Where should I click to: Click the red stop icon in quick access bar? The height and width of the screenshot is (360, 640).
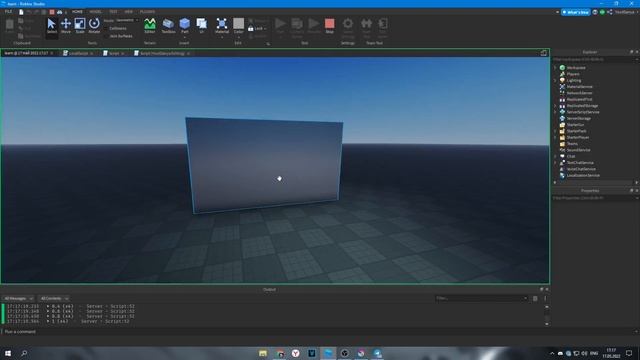pyautogui.click(x=52, y=12)
